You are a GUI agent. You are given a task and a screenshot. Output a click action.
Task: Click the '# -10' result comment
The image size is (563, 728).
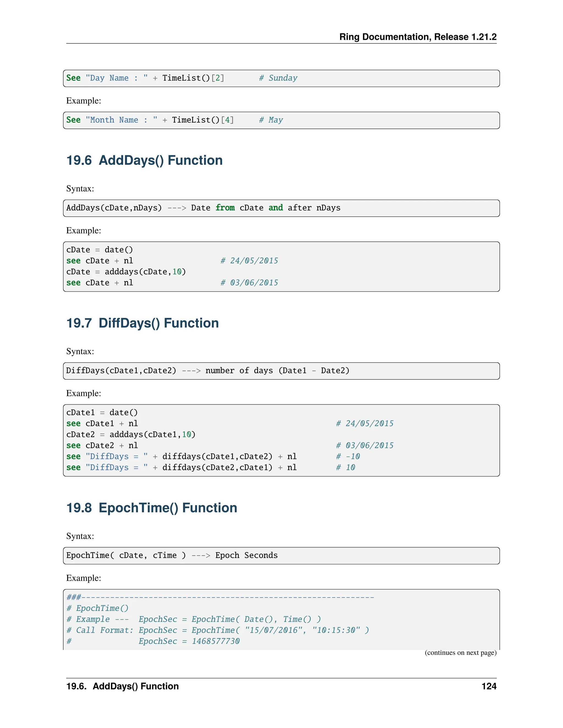348,456
